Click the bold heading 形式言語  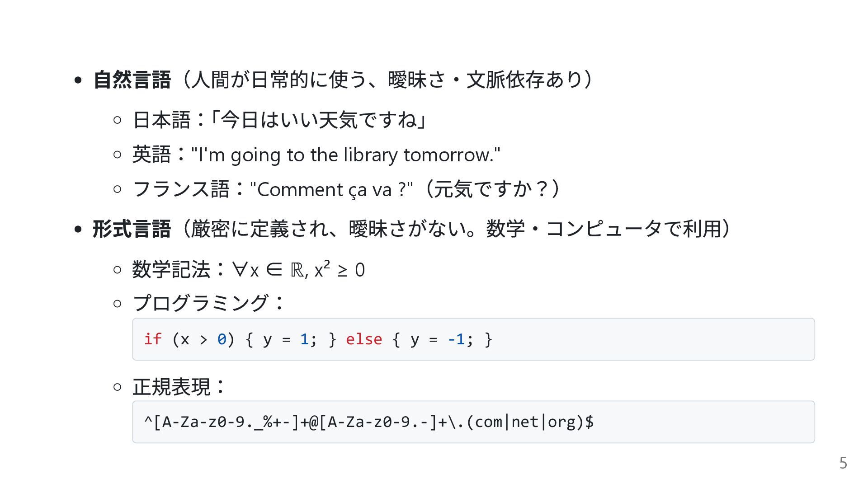(132, 229)
